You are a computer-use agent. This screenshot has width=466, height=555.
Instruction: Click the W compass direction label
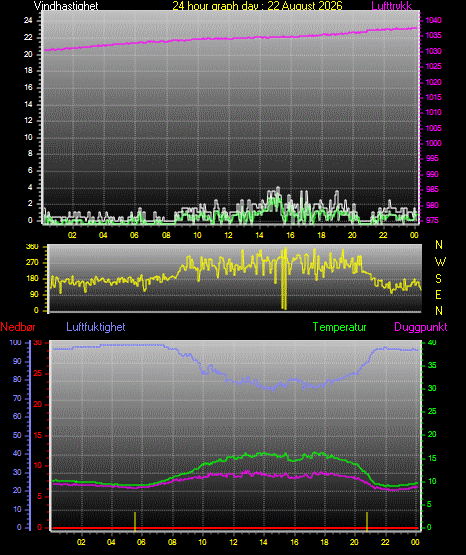pyautogui.click(x=440, y=262)
